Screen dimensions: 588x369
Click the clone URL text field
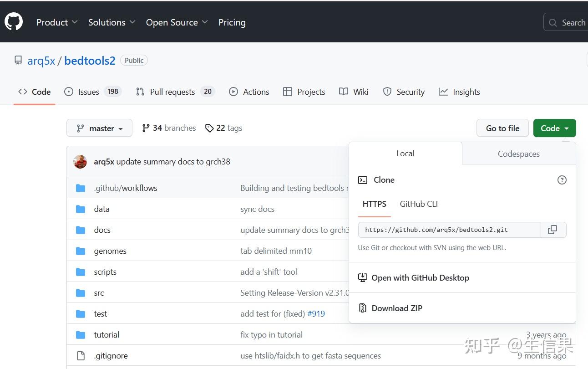(x=449, y=230)
